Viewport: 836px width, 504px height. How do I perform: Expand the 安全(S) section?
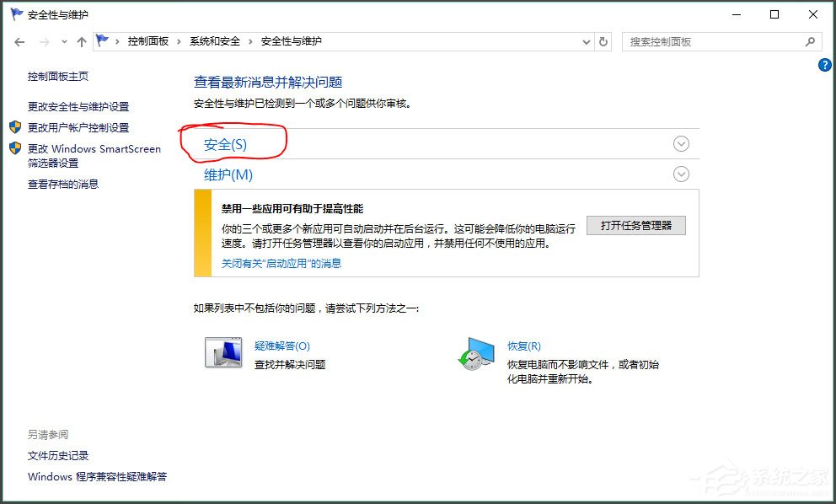pos(681,143)
